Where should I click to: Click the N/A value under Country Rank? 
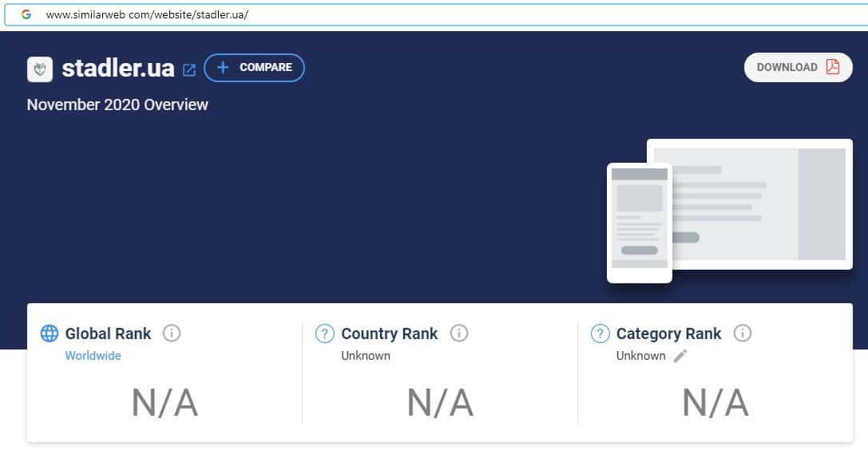[440, 403]
